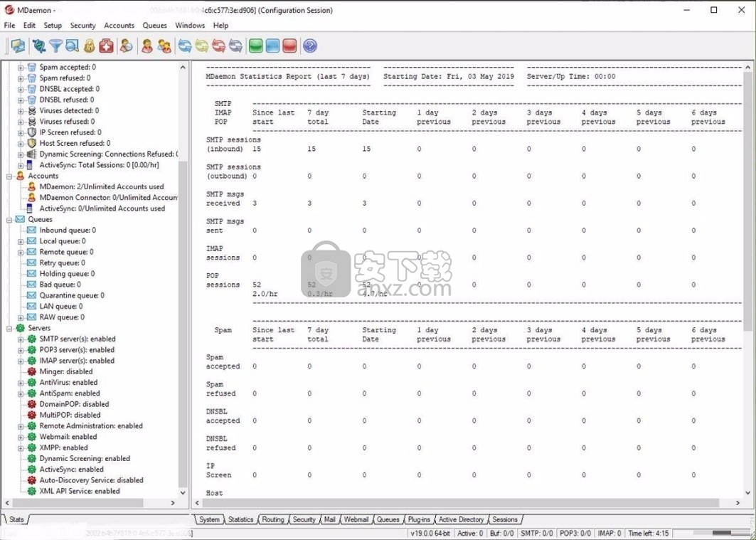The height and width of the screenshot is (540, 756).
Task: Click the report pane vertical scrollbar thumb
Action: [747, 202]
